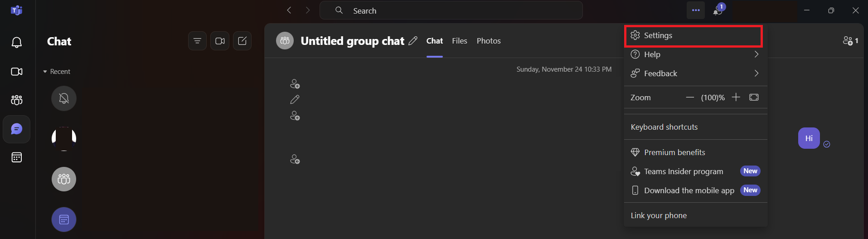This screenshot has width=868, height=239.
Task: Click New badge beside Download mobile app
Action: (750, 190)
